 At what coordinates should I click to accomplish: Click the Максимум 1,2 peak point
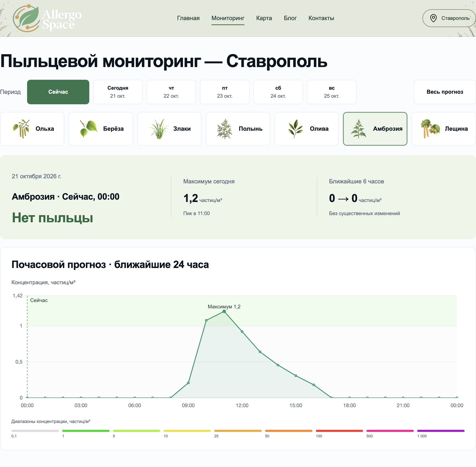(x=224, y=311)
